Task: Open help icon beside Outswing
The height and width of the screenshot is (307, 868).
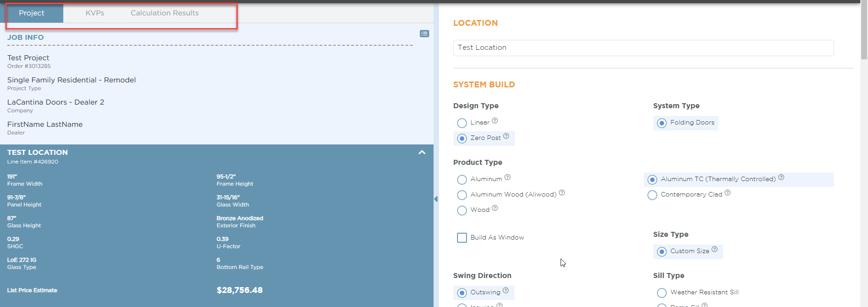Action: (x=505, y=290)
